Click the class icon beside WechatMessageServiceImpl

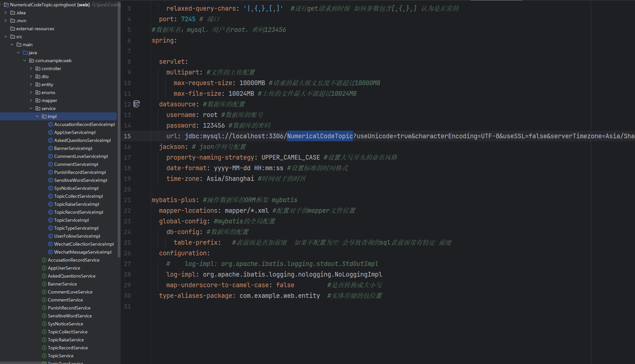point(50,252)
